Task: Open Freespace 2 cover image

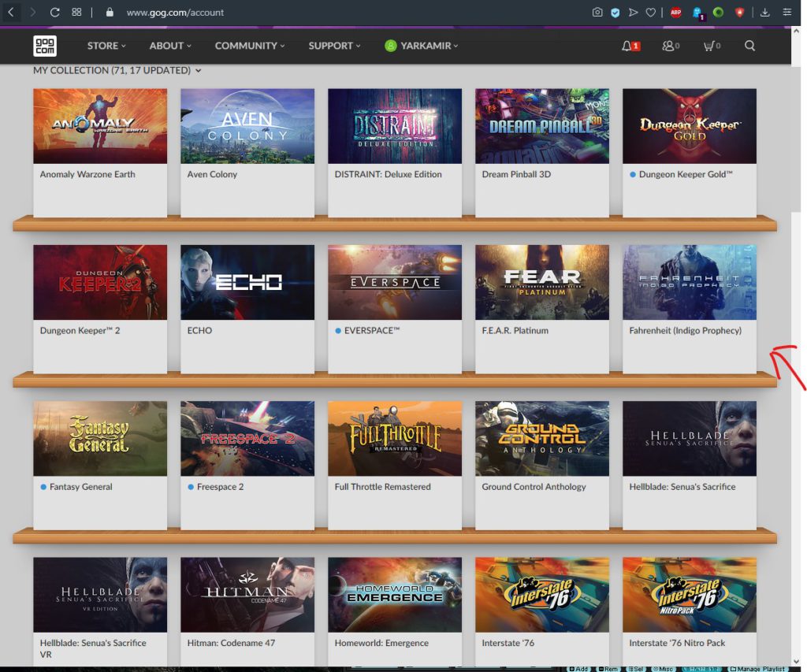Action: [247, 438]
